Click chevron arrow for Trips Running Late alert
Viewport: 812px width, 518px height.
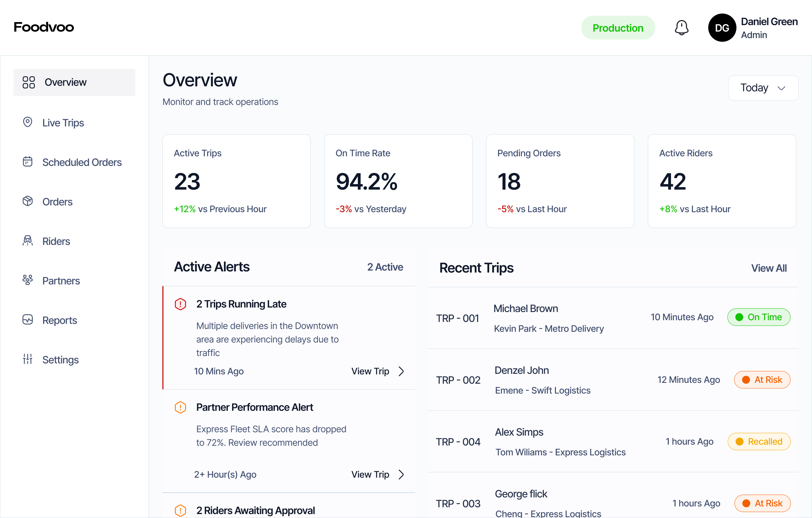coord(401,371)
